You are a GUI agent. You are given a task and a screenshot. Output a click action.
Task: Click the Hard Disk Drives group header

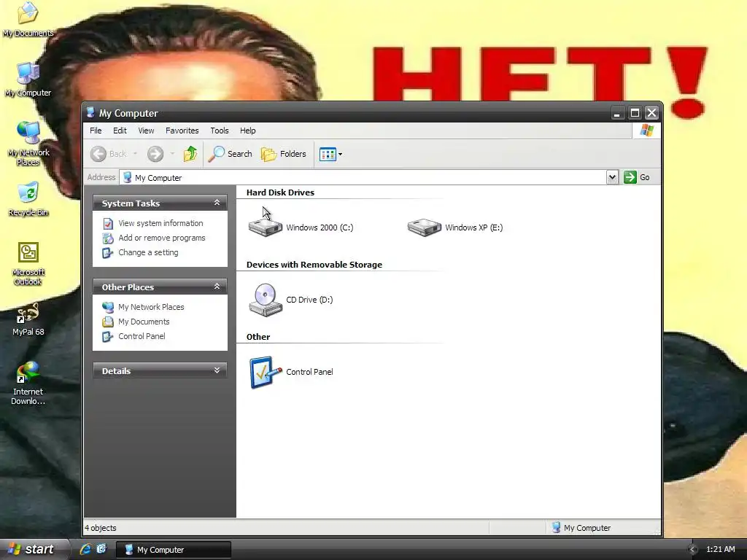click(280, 192)
